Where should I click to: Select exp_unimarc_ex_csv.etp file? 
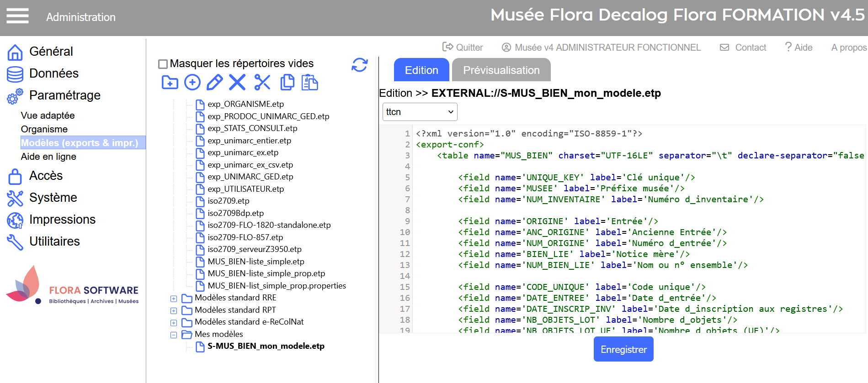click(x=250, y=165)
